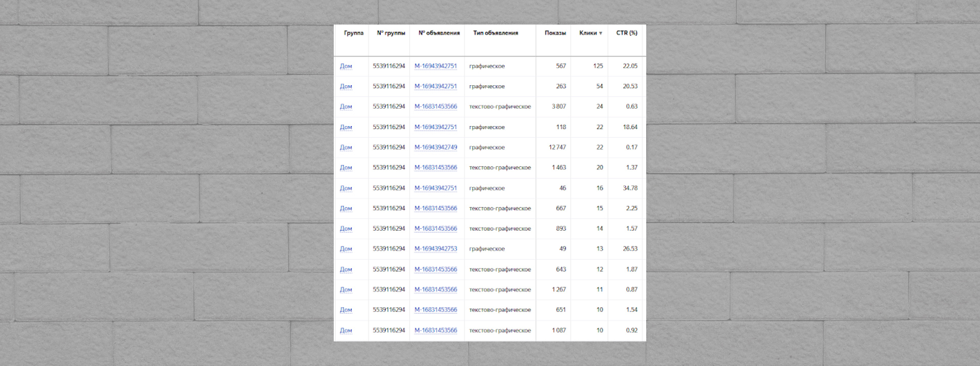Click the sort arrow beside Клики header
Screen dimensions: 980x366
601,33
